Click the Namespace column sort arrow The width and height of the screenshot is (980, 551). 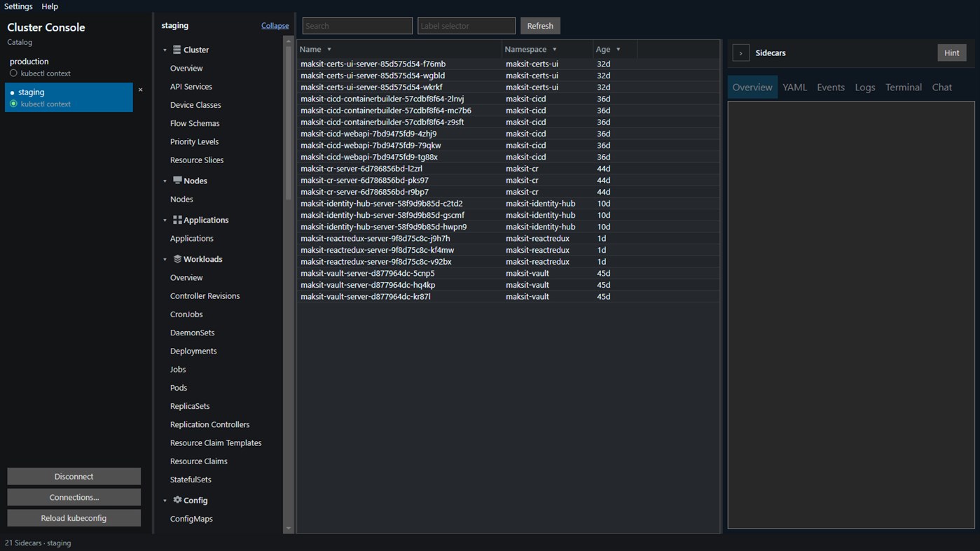click(554, 50)
